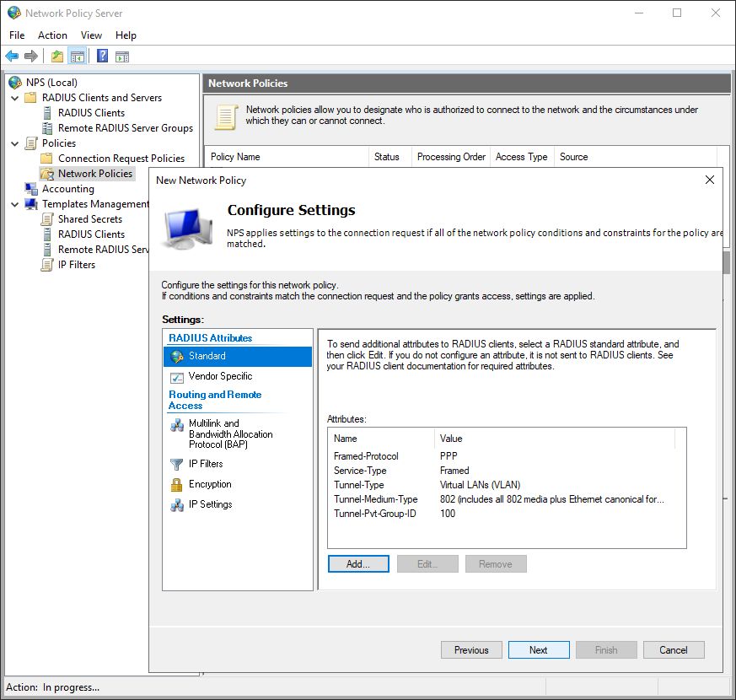Sort attributes by the Name column header
The width and height of the screenshot is (736, 700).
click(x=382, y=438)
